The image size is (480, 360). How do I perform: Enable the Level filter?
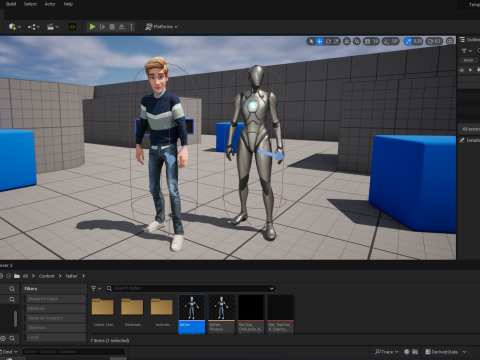click(55, 337)
